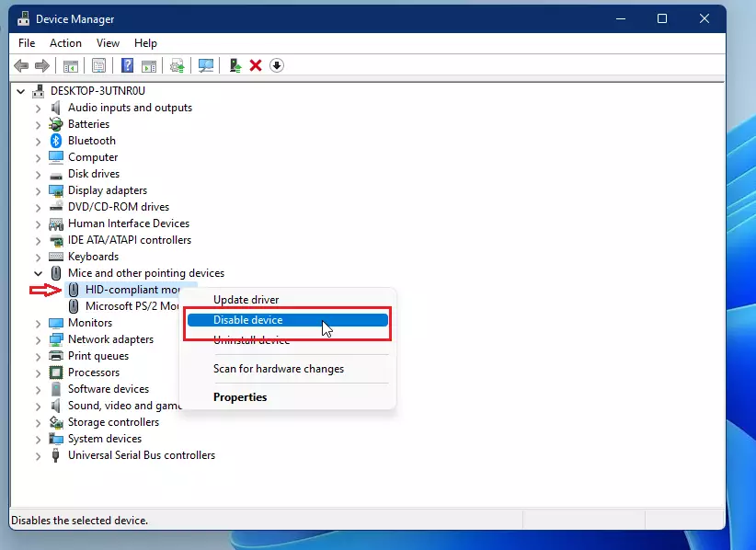Viewport: 756px width, 550px height.
Task: Expand the System devices chevron
Action: [x=38, y=439]
